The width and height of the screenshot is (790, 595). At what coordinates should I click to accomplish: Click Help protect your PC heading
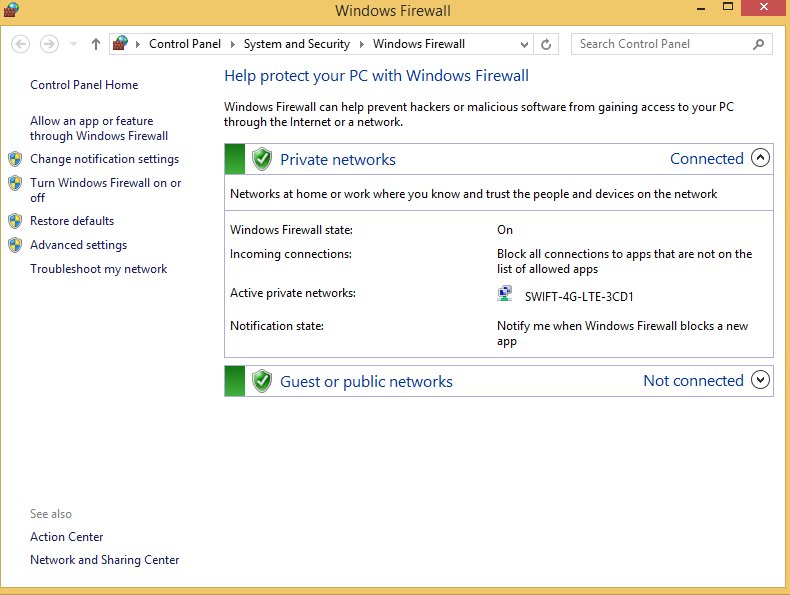[x=376, y=76]
